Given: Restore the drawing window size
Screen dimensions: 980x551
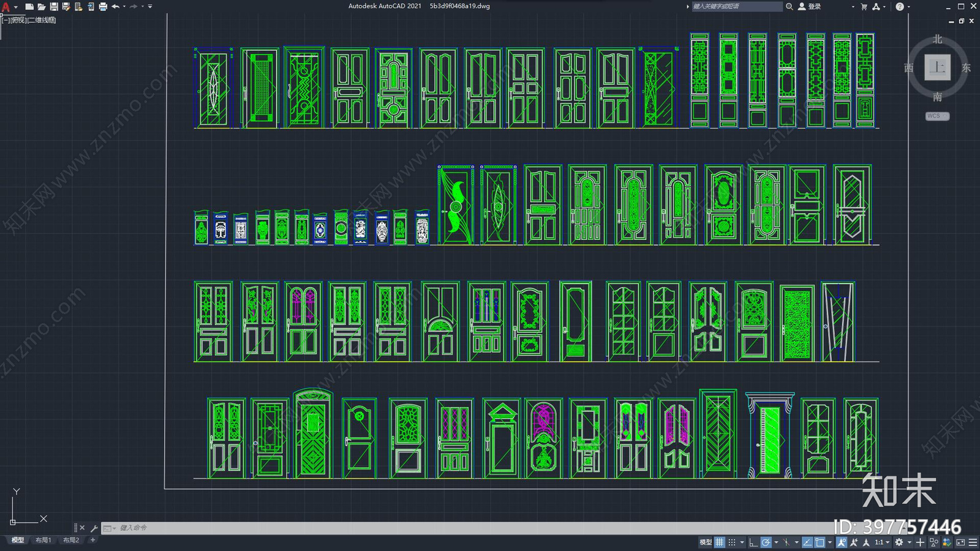Looking at the screenshot, I should (x=962, y=21).
